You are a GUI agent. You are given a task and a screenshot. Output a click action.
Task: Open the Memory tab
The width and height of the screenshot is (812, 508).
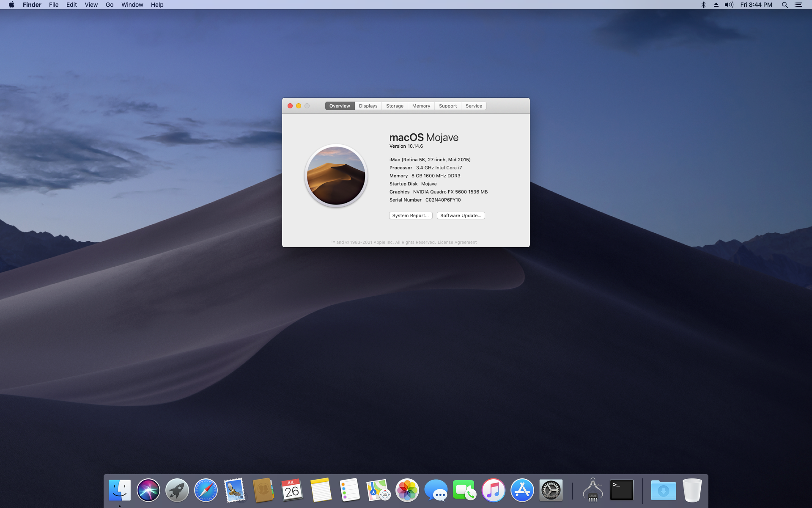pos(421,106)
